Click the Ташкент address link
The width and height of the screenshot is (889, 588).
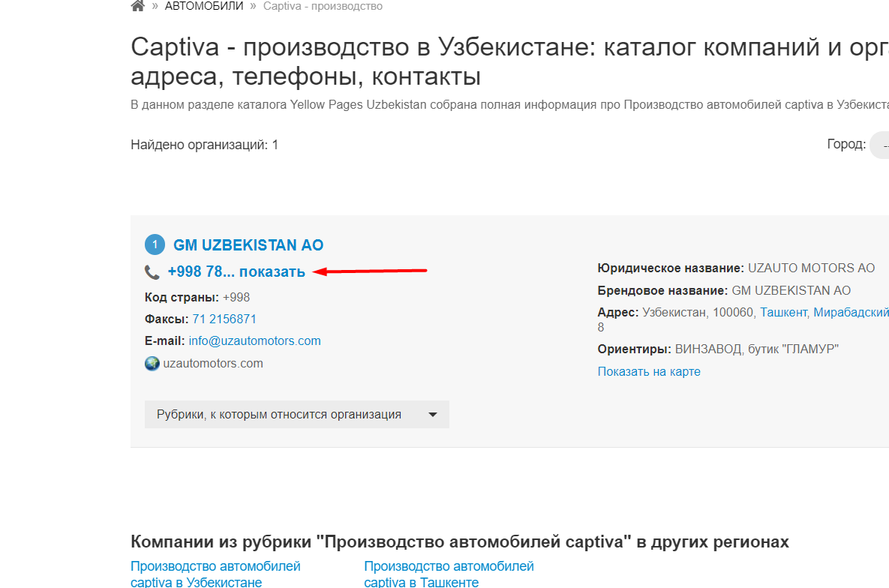click(783, 313)
